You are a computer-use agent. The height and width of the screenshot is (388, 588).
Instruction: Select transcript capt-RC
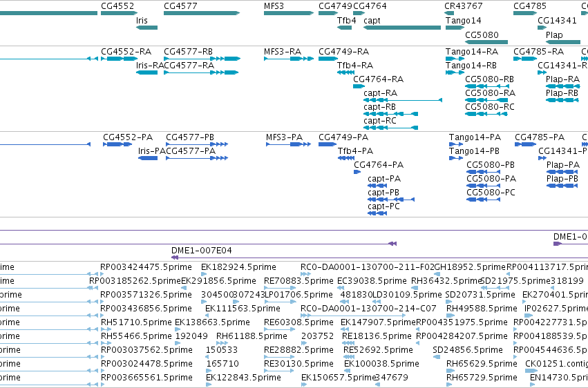tap(391, 128)
